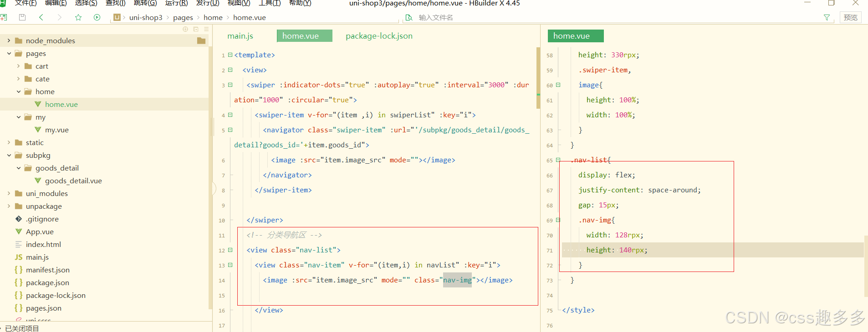Image resolution: width=868 pixels, height=332 pixels.
Task: Fold the view block on line 2
Action: [x=230, y=70]
